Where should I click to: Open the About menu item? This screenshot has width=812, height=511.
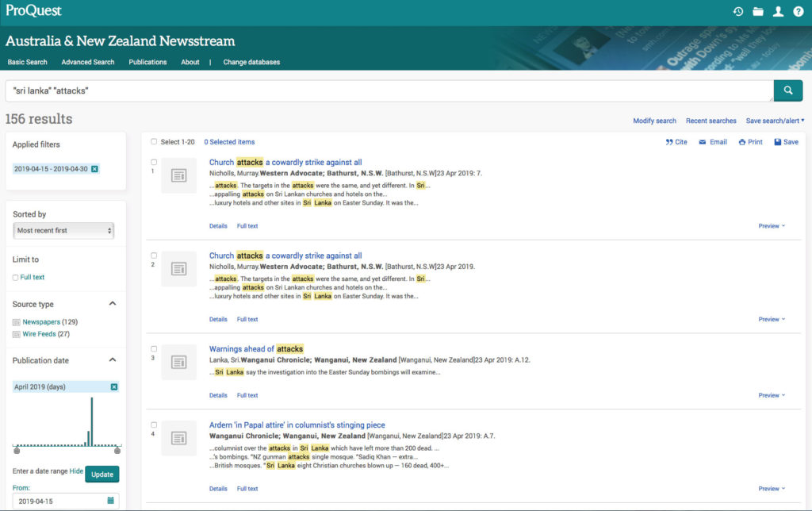coord(190,62)
